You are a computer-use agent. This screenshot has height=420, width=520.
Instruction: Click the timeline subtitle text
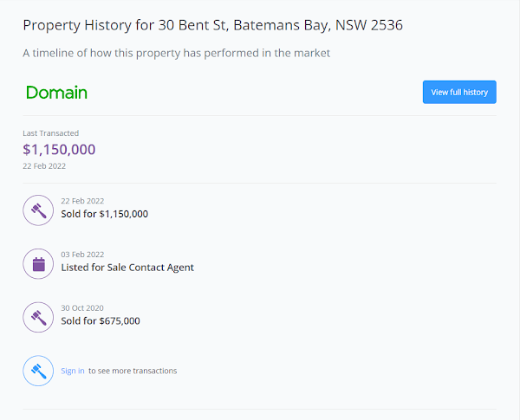click(x=177, y=54)
